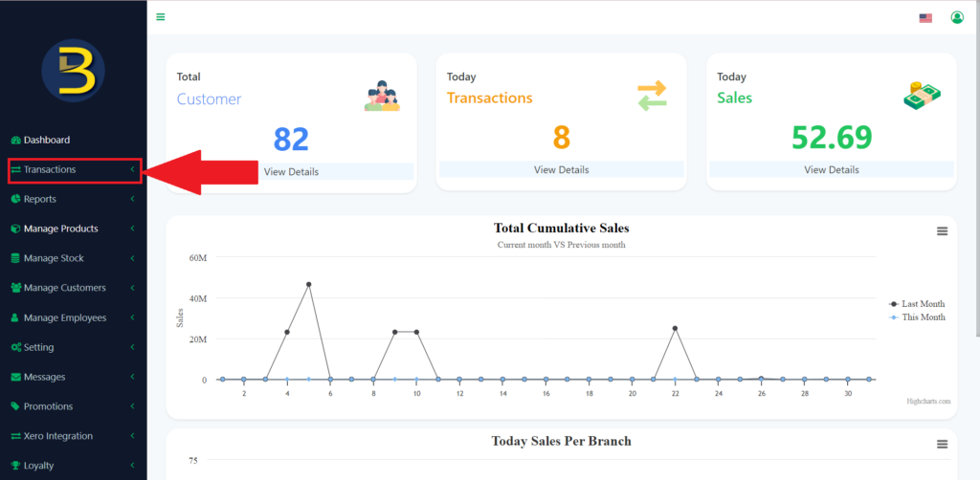Click the vertical page scrollbar
This screenshot has height=480, width=980.
(975, 191)
